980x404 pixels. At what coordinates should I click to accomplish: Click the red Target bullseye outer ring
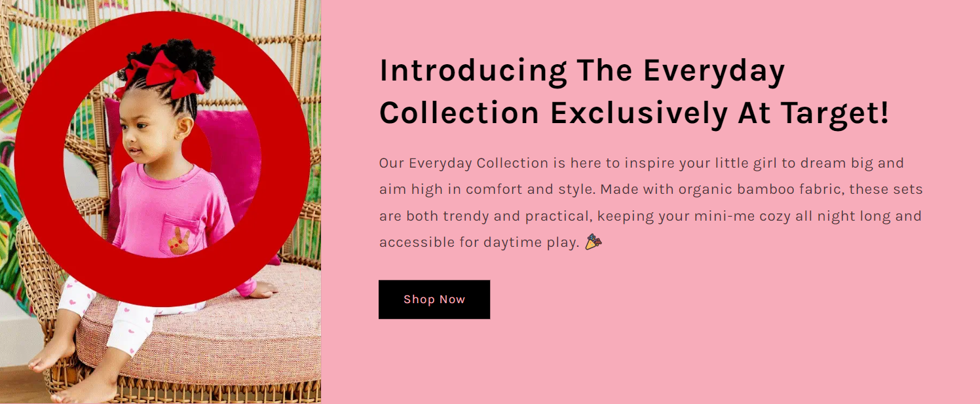tap(39, 159)
